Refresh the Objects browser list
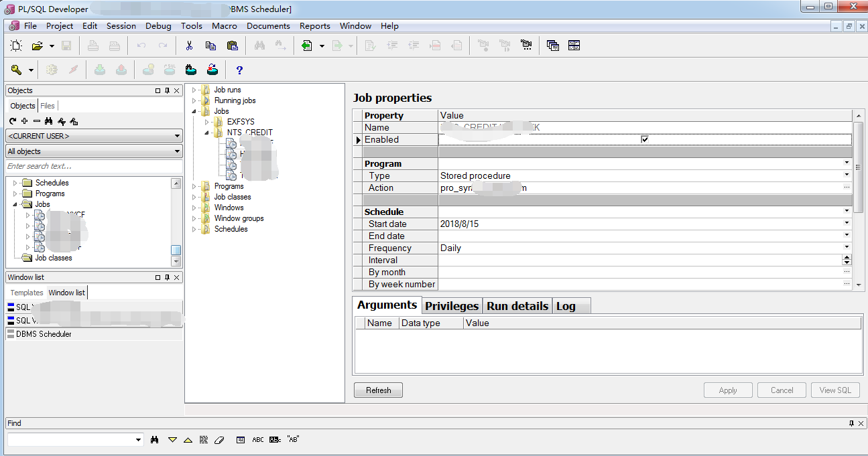 [13, 121]
